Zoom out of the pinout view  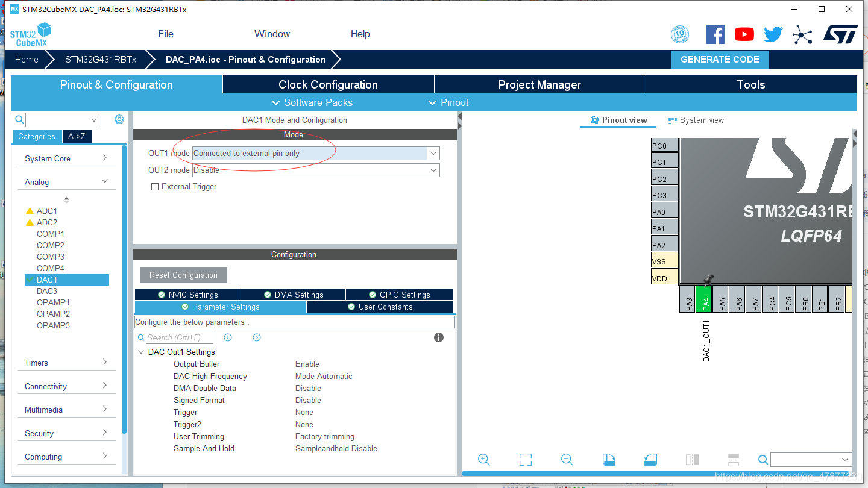(x=567, y=460)
